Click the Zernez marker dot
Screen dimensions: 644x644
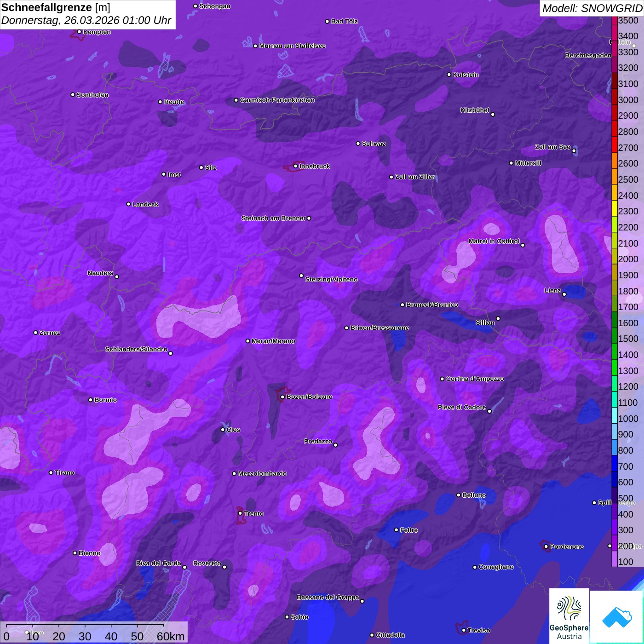click(35, 333)
